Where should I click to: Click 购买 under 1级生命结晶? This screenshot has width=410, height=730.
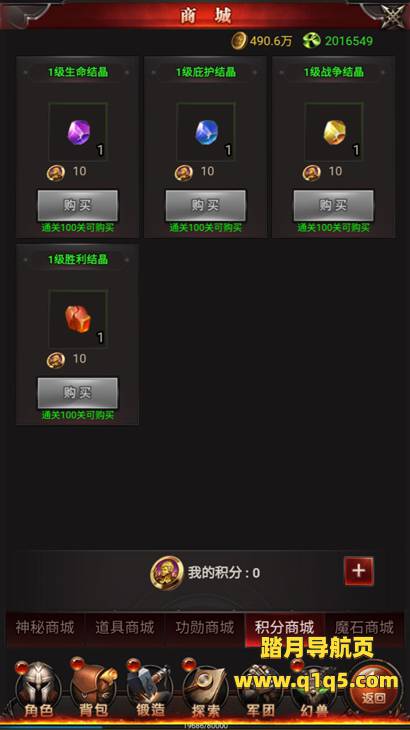point(78,205)
